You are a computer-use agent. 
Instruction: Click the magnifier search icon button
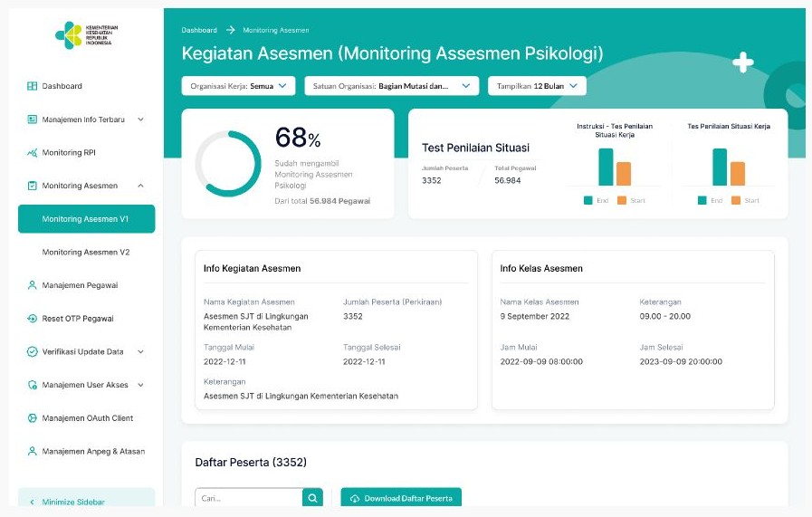pos(313,498)
